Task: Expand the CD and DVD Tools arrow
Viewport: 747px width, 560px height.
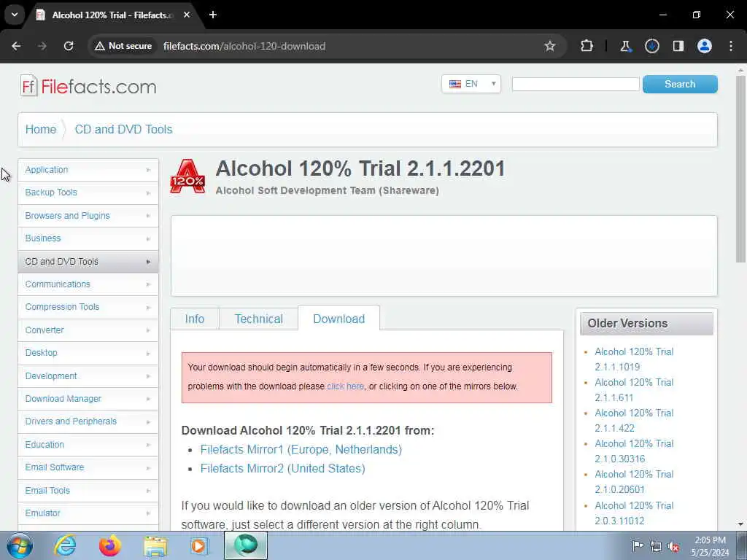Action: tap(148, 262)
